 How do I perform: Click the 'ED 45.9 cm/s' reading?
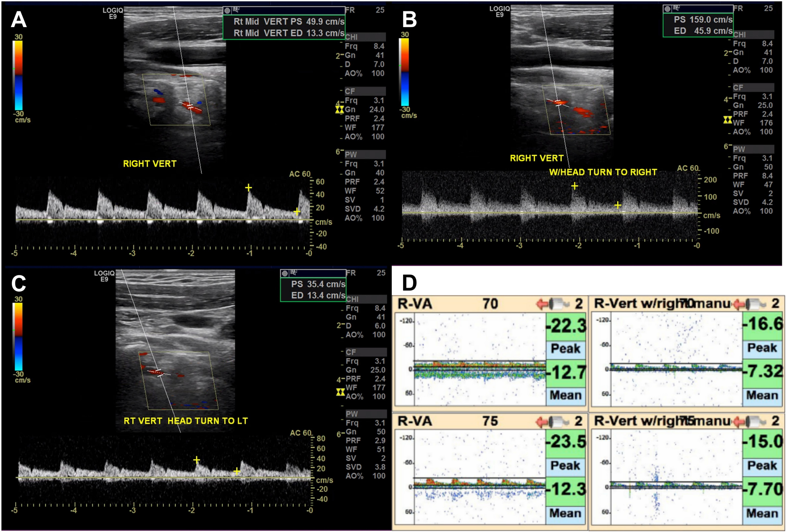pos(703,31)
